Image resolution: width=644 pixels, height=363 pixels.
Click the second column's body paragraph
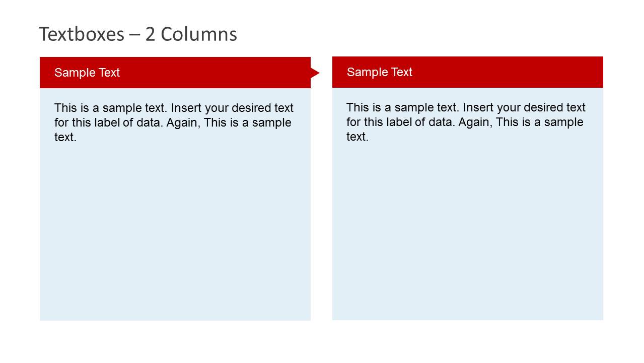pyautogui.click(x=466, y=122)
